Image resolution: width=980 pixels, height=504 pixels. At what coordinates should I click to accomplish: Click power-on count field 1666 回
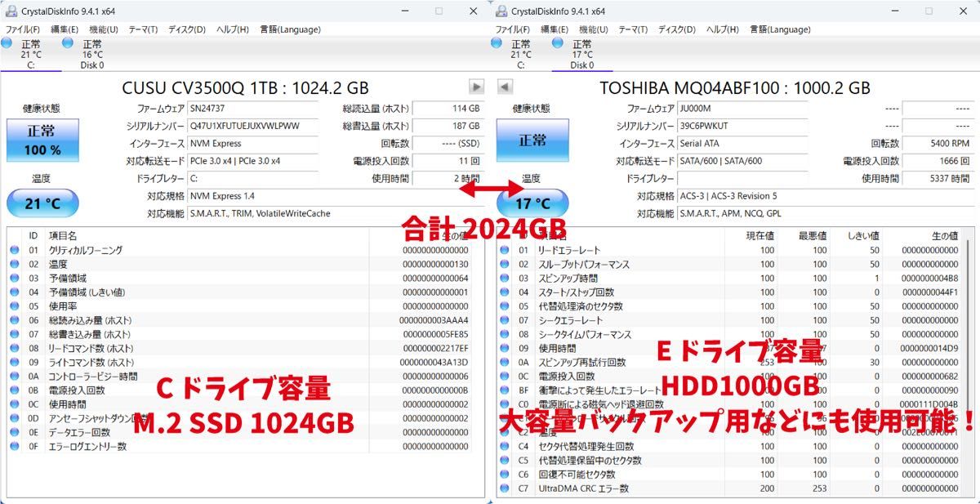(938, 161)
